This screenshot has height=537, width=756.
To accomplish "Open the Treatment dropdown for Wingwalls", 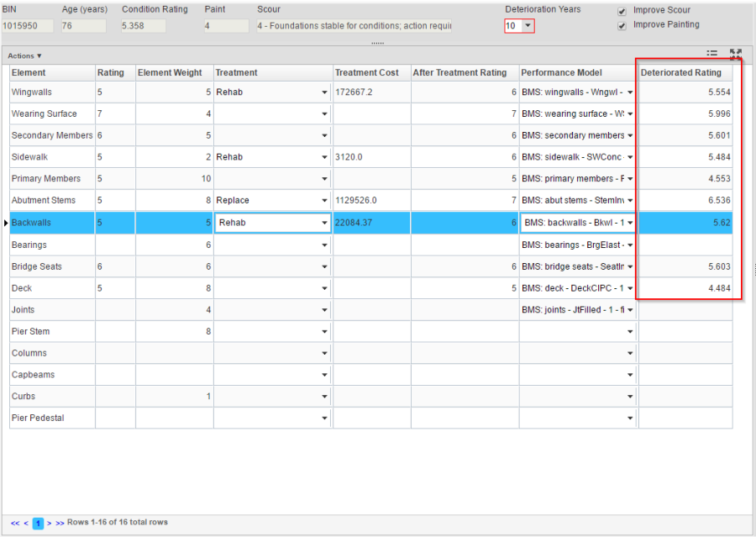I will (324, 92).
